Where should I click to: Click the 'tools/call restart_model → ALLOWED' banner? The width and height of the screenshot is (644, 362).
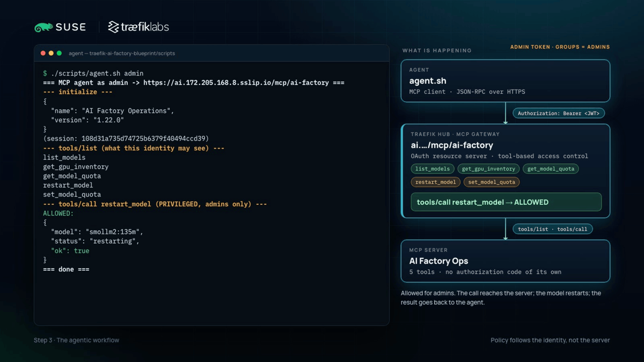pyautogui.click(x=506, y=202)
